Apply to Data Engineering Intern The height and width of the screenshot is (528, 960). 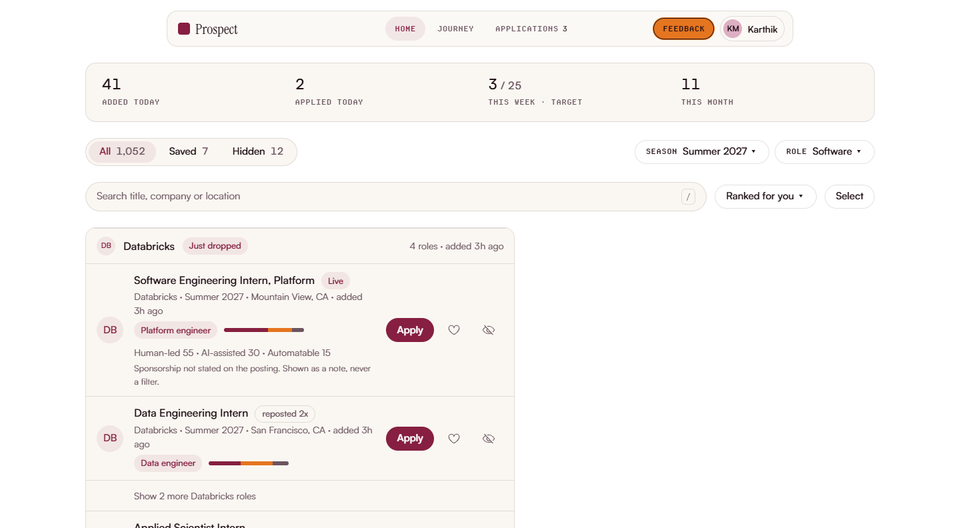(x=410, y=439)
